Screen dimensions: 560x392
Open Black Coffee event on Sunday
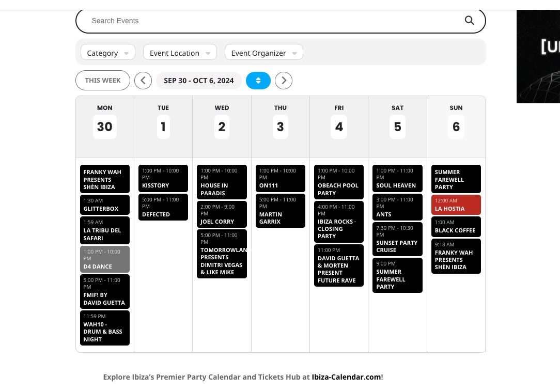pyautogui.click(x=456, y=227)
